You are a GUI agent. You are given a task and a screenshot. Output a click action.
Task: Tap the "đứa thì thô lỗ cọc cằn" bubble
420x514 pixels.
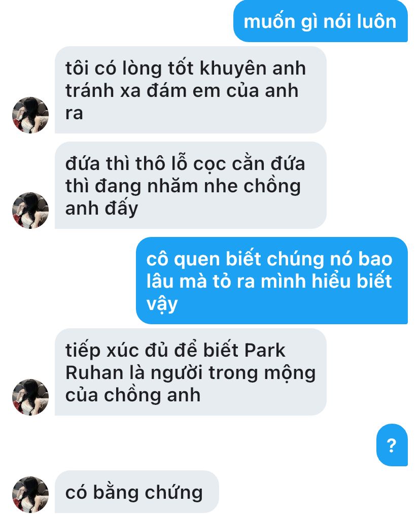(191, 185)
